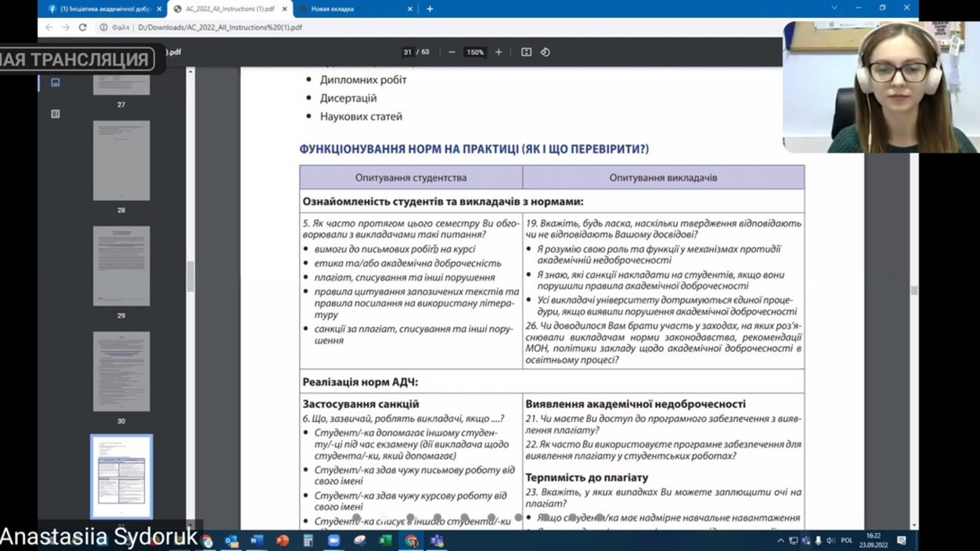The width and height of the screenshot is (980, 551).
Task: Show page thumbnails view in sidebar
Action: [55, 83]
